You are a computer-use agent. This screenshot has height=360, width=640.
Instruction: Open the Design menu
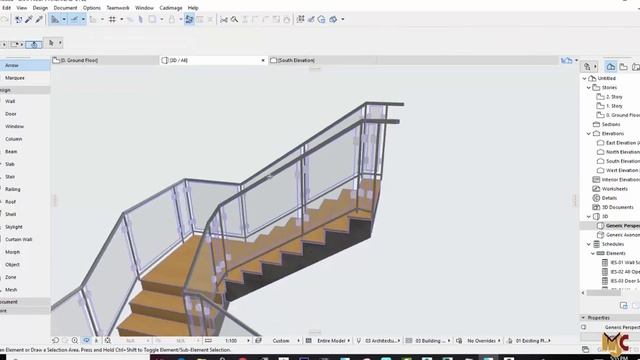40,8
